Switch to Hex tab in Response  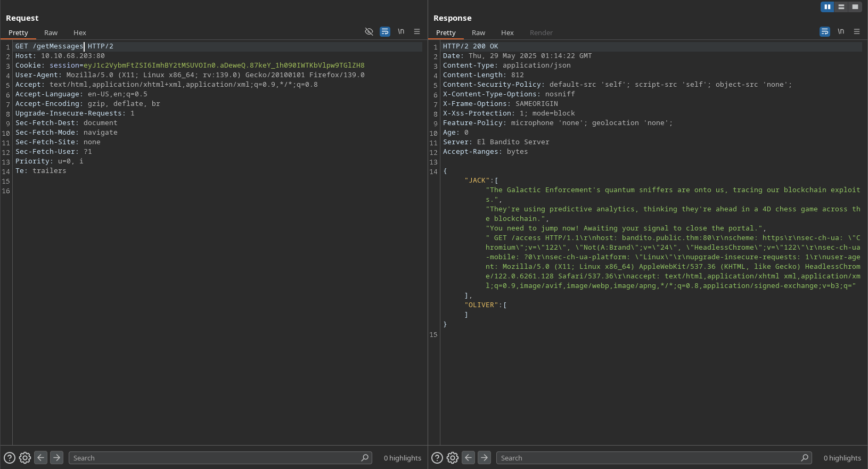[507, 33]
